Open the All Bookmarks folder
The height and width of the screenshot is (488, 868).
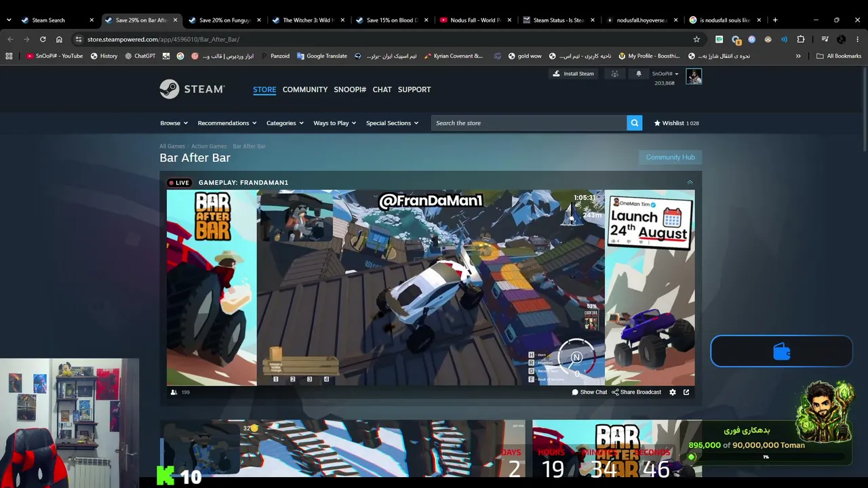(x=839, y=56)
